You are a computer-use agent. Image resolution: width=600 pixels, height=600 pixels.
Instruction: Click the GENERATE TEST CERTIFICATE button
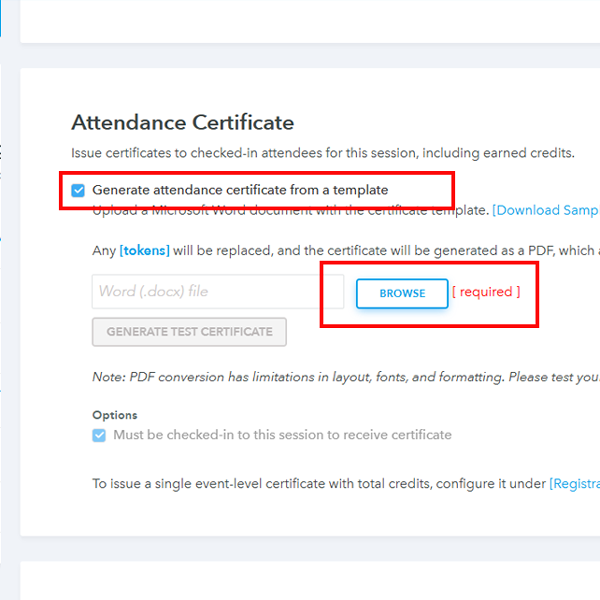[189, 332]
